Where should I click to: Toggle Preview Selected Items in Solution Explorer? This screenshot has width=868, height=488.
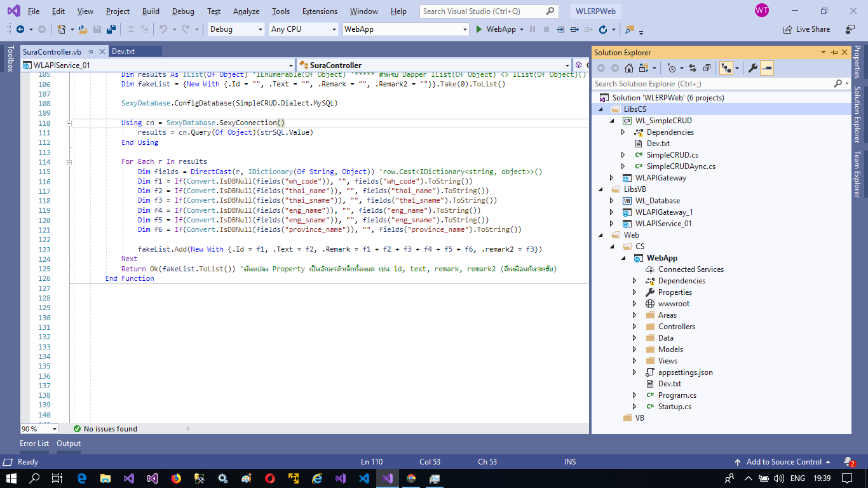tap(767, 68)
